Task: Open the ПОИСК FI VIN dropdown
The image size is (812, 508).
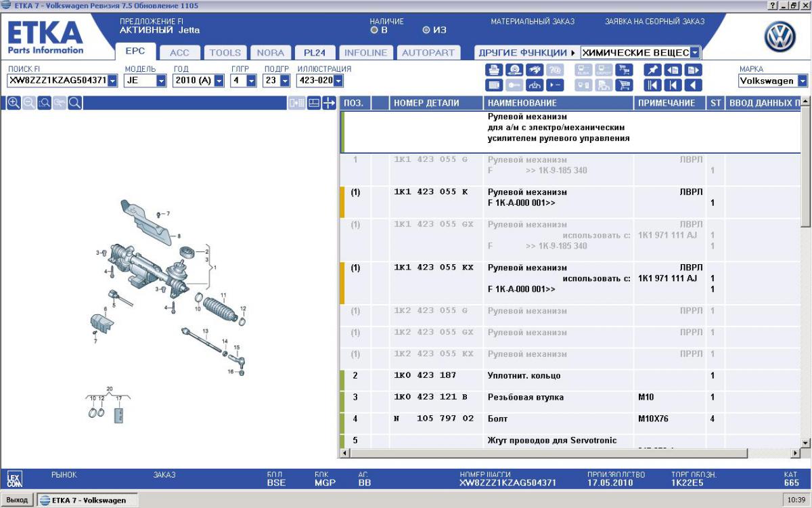Action: pos(112,81)
